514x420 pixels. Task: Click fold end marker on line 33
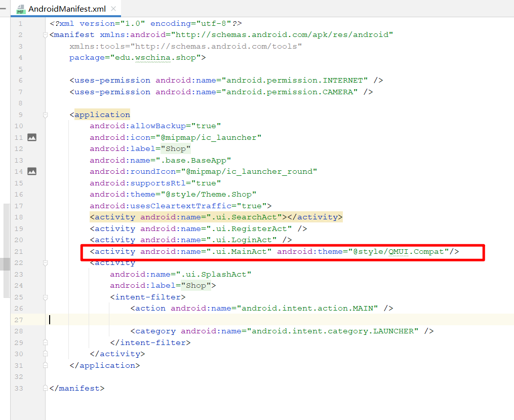pos(46,388)
